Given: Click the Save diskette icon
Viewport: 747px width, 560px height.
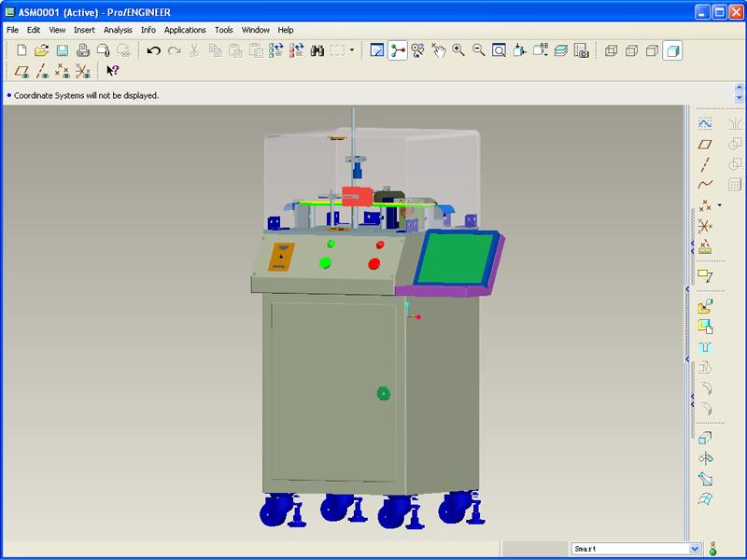Looking at the screenshot, I should [x=62, y=50].
